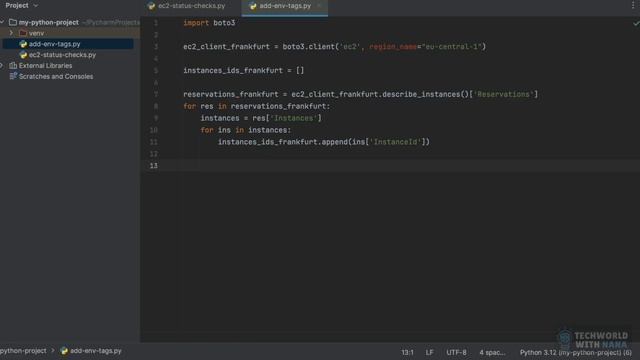Collapse the my-python-project root node
The width and height of the screenshot is (640, 360).
point(2,22)
